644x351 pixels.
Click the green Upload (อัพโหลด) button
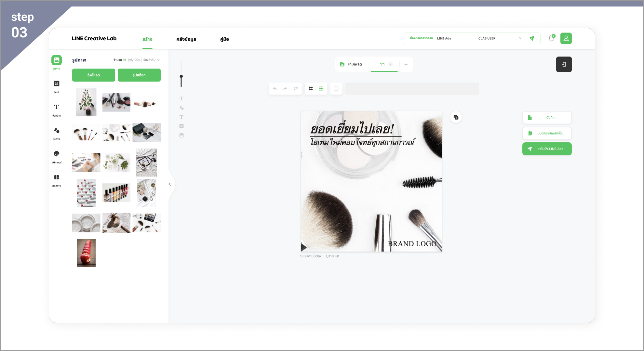tap(94, 75)
